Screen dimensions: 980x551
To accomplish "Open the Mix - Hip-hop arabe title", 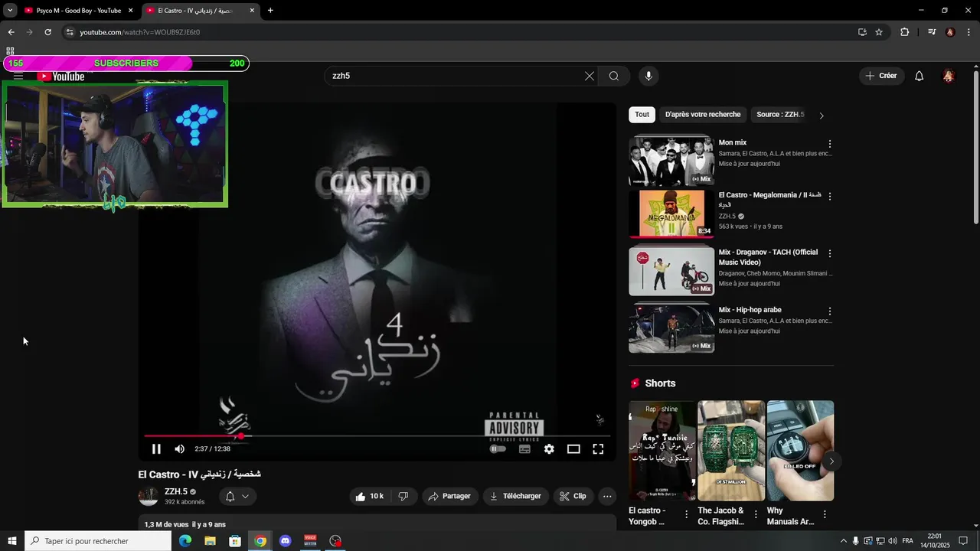I will pyautogui.click(x=750, y=310).
